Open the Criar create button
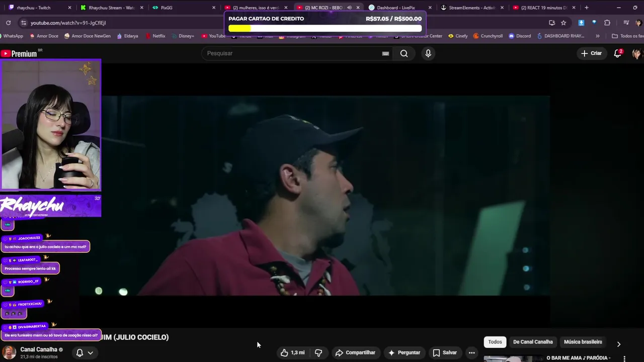644x362 pixels. (592, 53)
